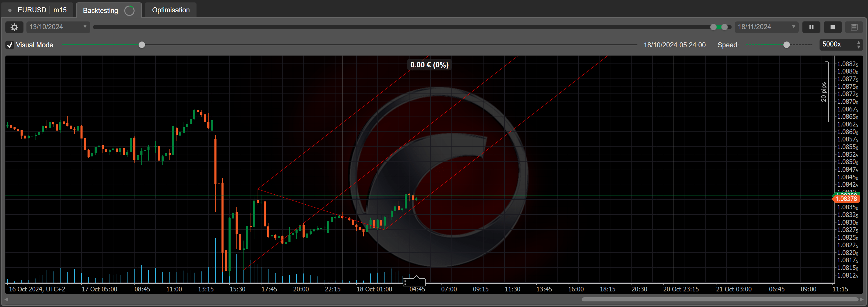Open the 13/10/2024 start date dropdown
The height and width of the screenshot is (307, 868).
point(58,27)
